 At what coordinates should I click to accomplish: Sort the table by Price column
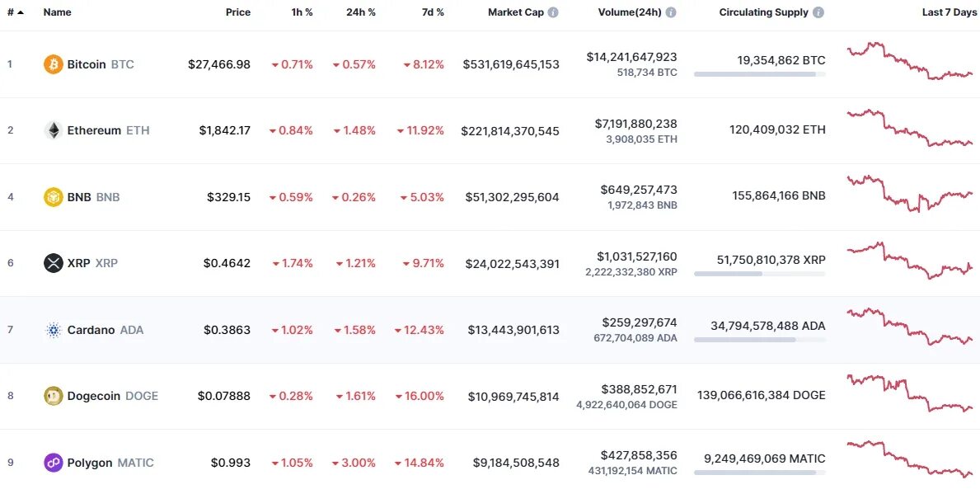point(238,12)
